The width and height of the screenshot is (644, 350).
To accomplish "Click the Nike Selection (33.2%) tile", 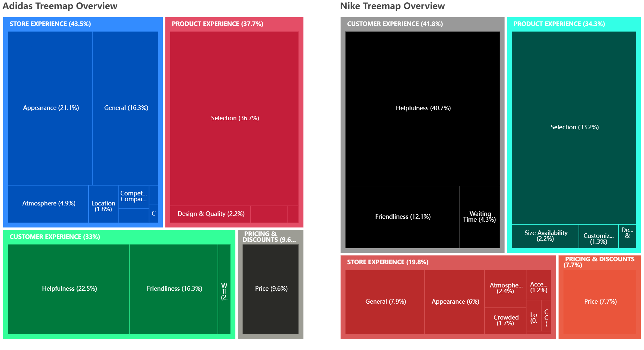I will click(574, 128).
